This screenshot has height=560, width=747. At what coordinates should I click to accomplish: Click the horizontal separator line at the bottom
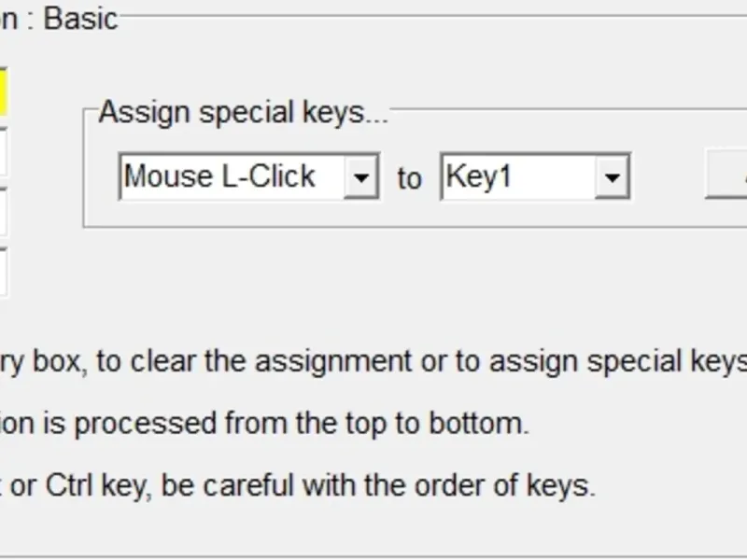(x=373, y=557)
